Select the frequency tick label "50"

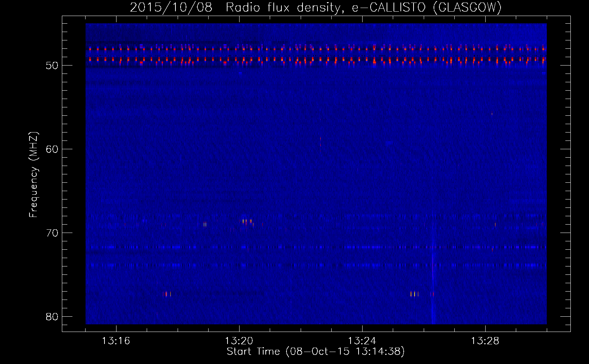(x=52, y=66)
